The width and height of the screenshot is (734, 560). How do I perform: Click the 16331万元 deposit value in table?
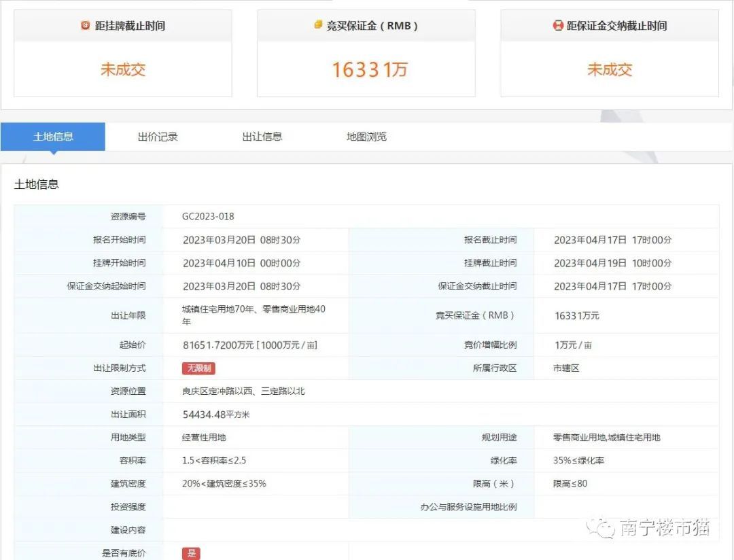[x=577, y=315]
